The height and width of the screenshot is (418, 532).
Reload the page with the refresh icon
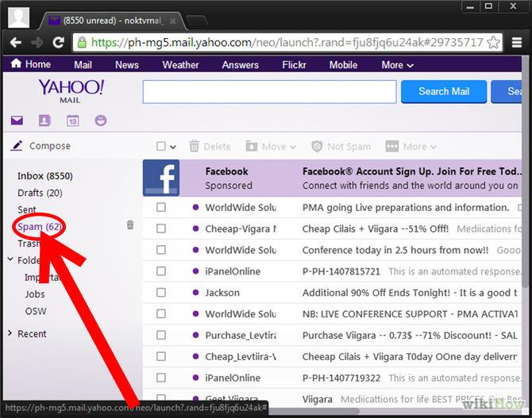(58, 42)
